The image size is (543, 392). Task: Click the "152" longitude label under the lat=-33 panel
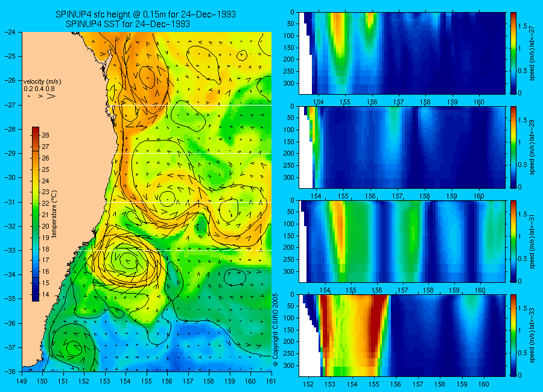[x=308, y=384]
